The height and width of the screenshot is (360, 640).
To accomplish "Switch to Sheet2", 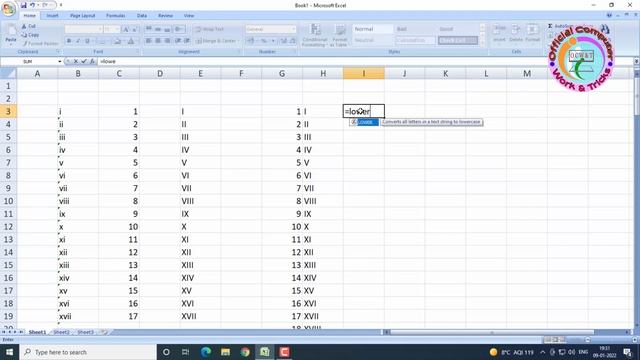I will coord(61,332).
